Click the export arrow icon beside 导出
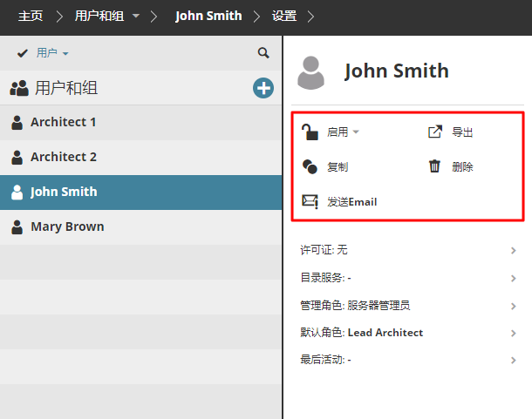The image size is (532, 419). [435, 132]
